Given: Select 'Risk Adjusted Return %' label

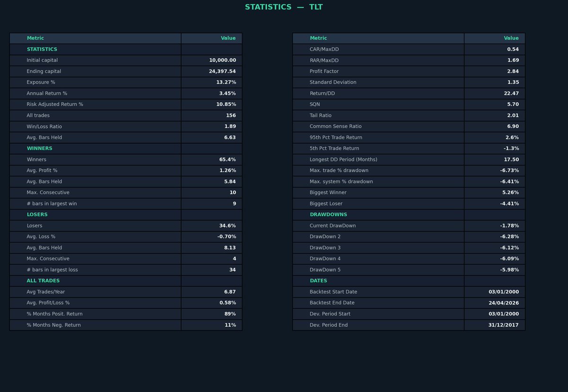Looking at the screenshot, I should [x=55, y=105].
